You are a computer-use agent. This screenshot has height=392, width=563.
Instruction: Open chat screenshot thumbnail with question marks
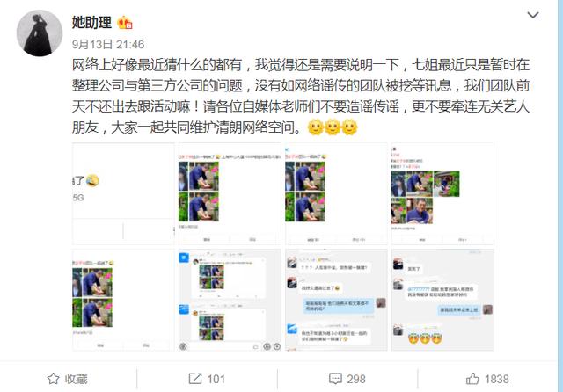click(336, 300)
